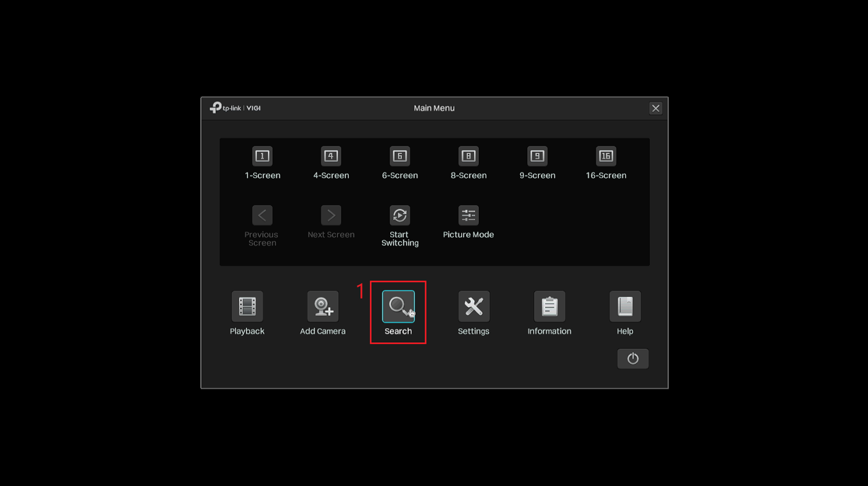Image resolution: width=868 pixels, height=486 pixels.
Task: Close the Main Menu window
Action: 656,109
